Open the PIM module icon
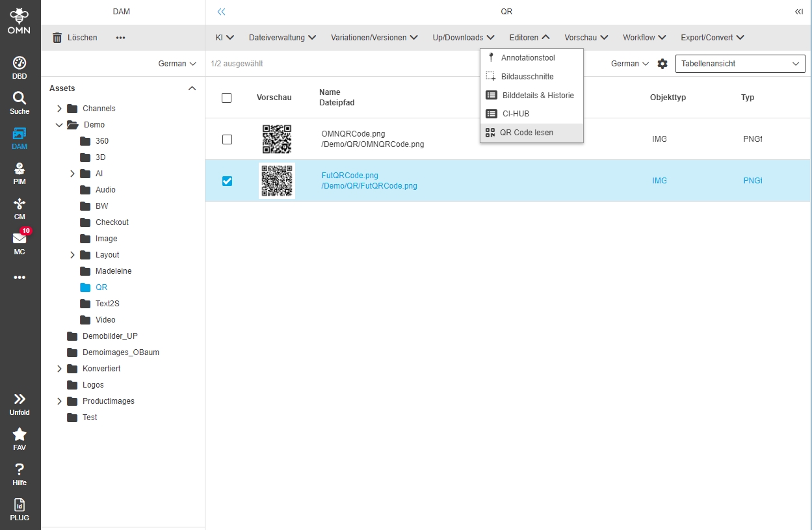Viewport: 812px width, 530px height. [20, 169]
